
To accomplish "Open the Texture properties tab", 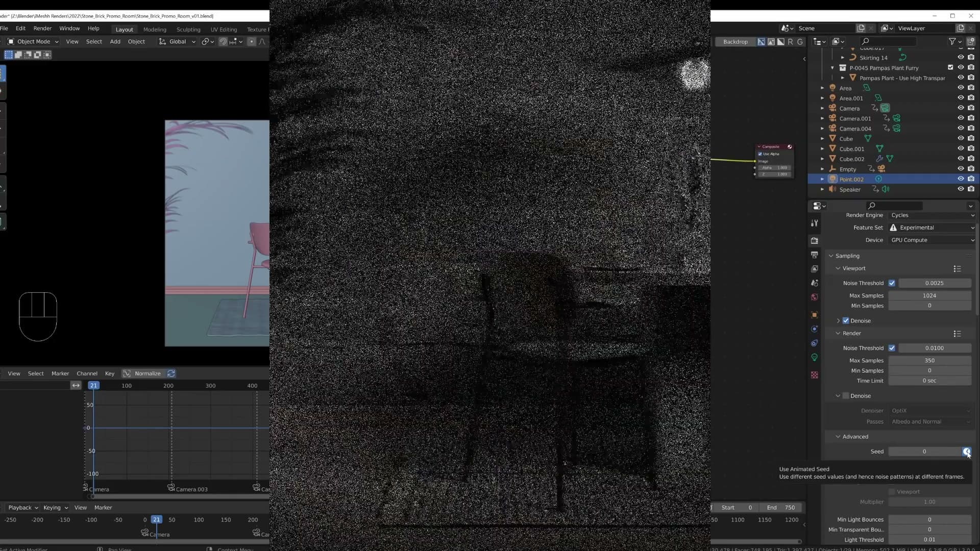I will [x=815, y=375].
